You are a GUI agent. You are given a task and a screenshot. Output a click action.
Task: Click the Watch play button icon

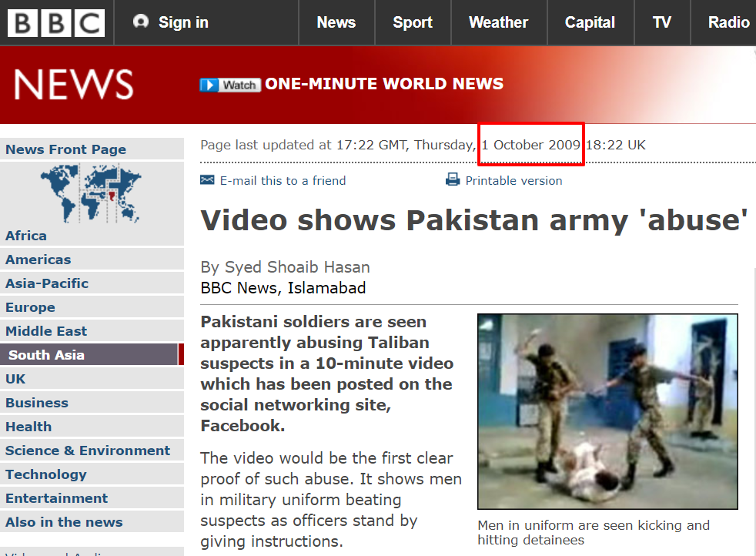pyautogui.click(x=209, y=85)
